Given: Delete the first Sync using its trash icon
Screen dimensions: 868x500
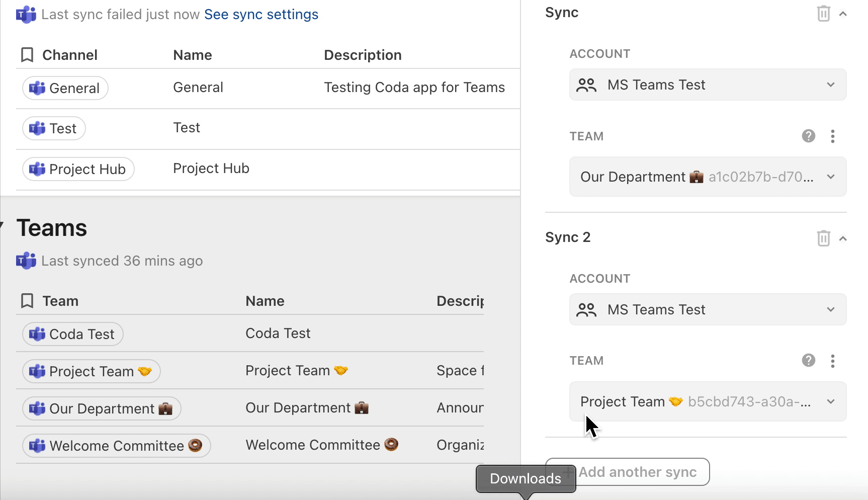Looking at the screenshot, I should click(x=823, y=14).
